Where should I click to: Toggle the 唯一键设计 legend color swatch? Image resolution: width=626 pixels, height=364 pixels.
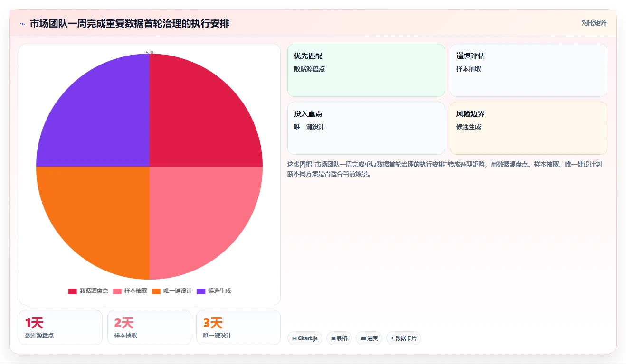tap(156, 291)
